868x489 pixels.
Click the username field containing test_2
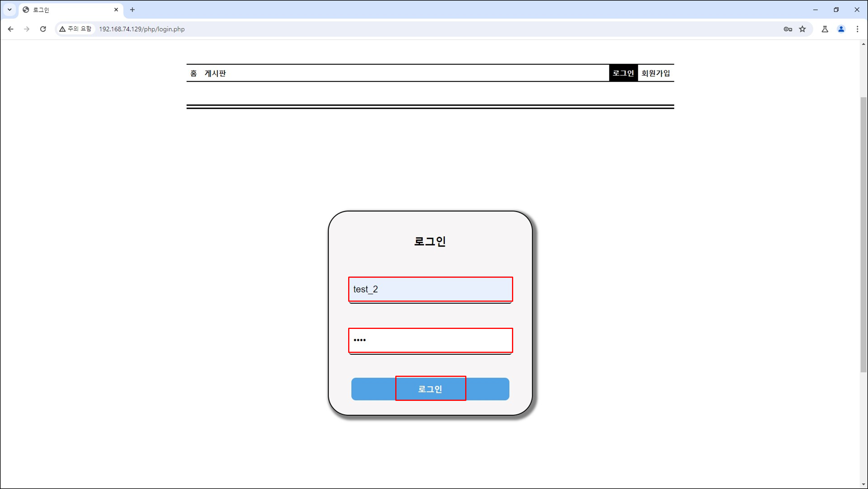tap(430, 289)
